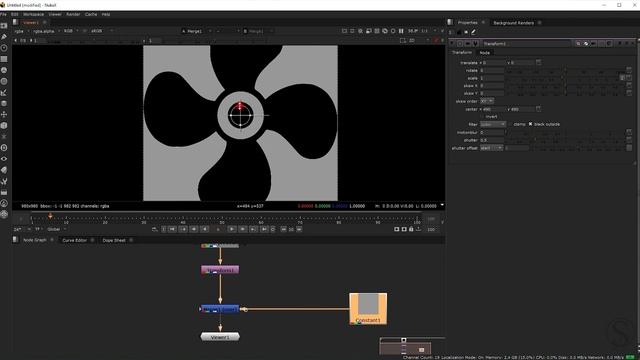The image size is (640, 360).
Task: Select the Viewer1 node in graph
Action: click(220, 337)
